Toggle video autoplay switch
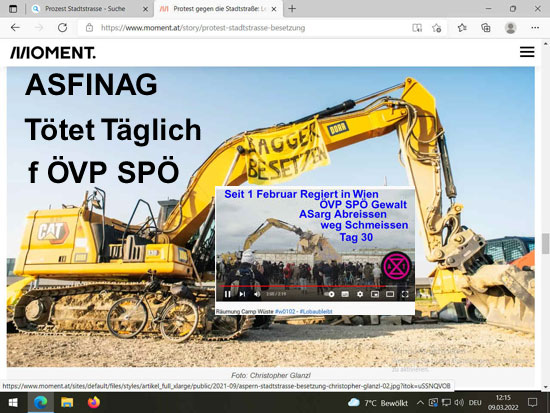 [329, 294]
